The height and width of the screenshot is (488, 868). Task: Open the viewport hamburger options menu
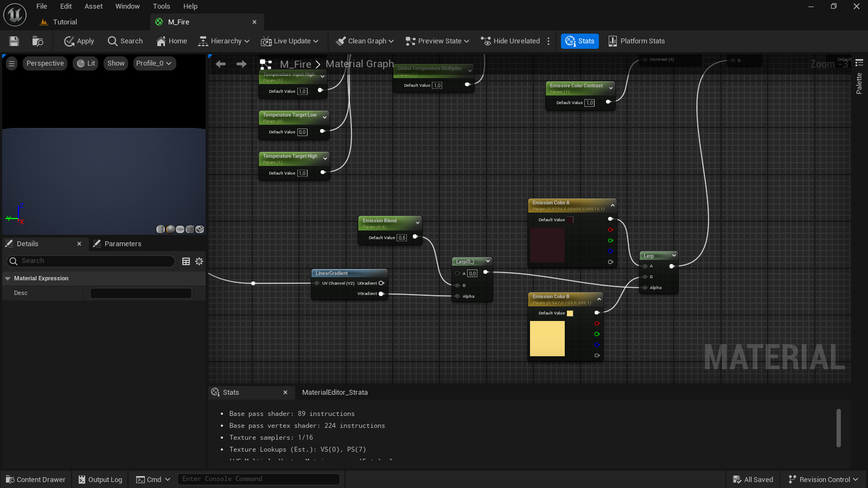tap(11, 63)
